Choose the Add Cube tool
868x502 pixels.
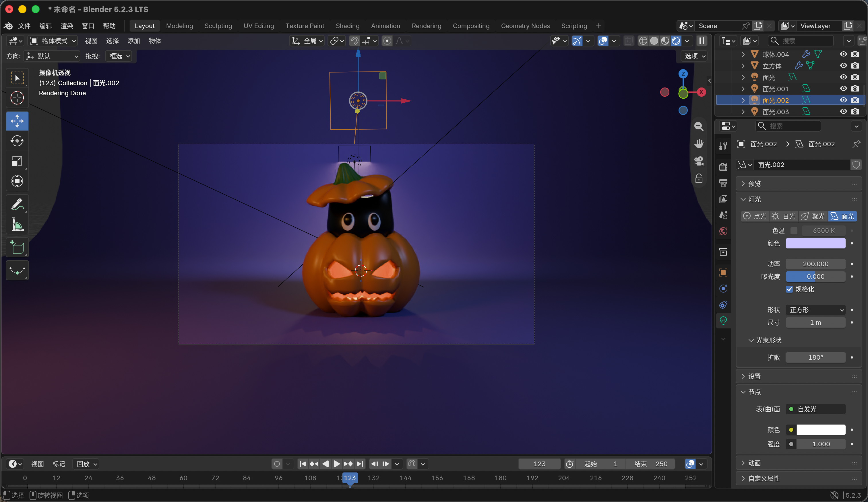[17, 247]
